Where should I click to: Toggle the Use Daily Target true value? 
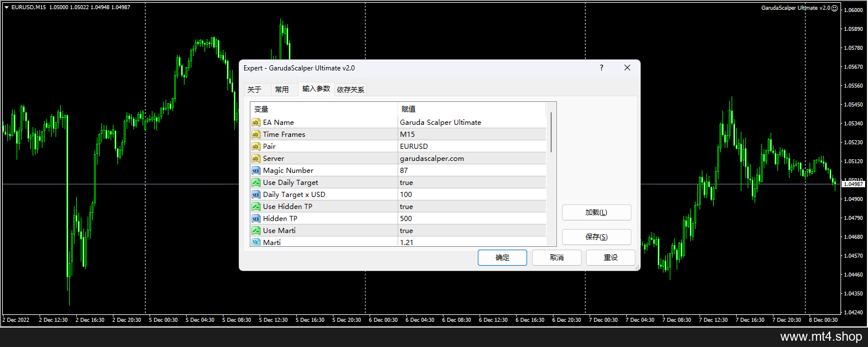click(472, 183)
